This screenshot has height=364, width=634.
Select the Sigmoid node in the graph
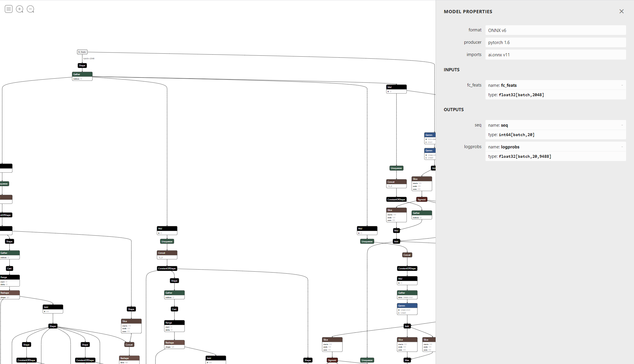[421, 199]
